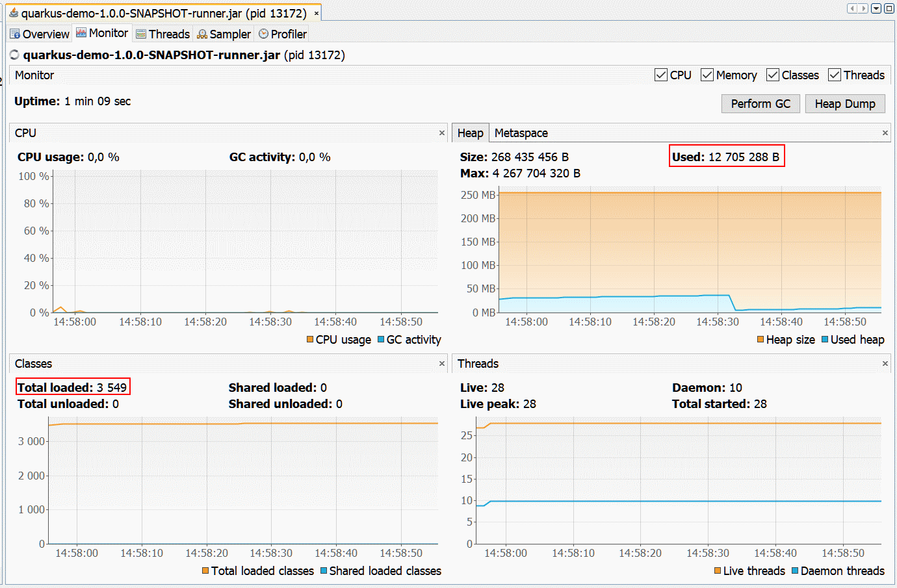
Task: Click the Heap Dump button
Action: 845,104
